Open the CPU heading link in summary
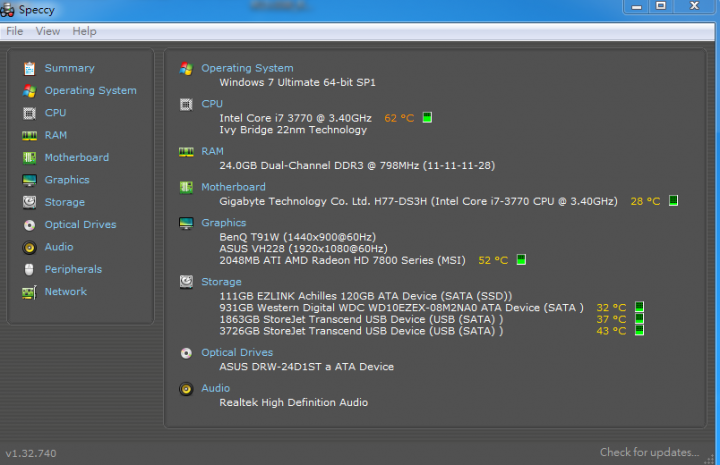This screenshot has width=720, height=465. pyautogui.click(x=212, y=104)
